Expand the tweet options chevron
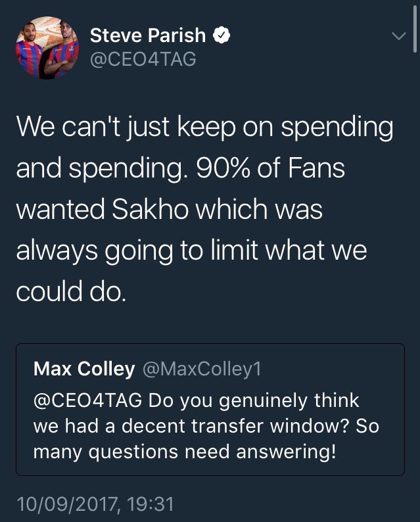Viewport: 420px width, 522px height. coord(398,37)
